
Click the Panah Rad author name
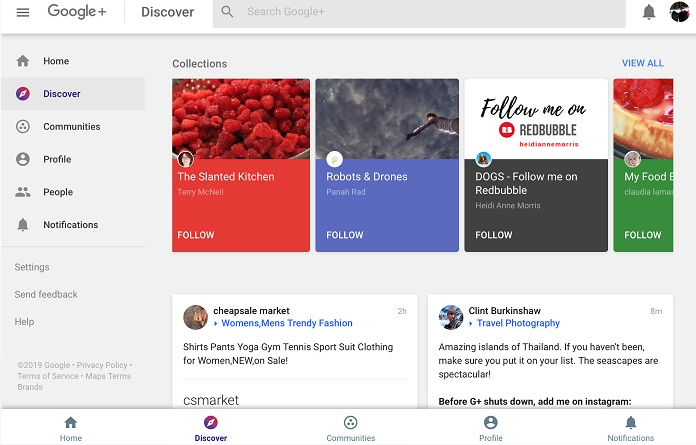click(346, 192)
